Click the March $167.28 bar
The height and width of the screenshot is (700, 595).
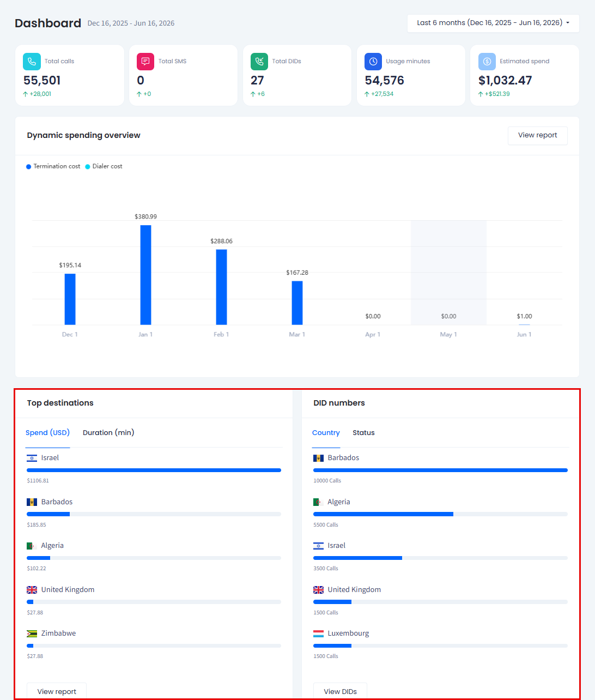click(297, 303)
